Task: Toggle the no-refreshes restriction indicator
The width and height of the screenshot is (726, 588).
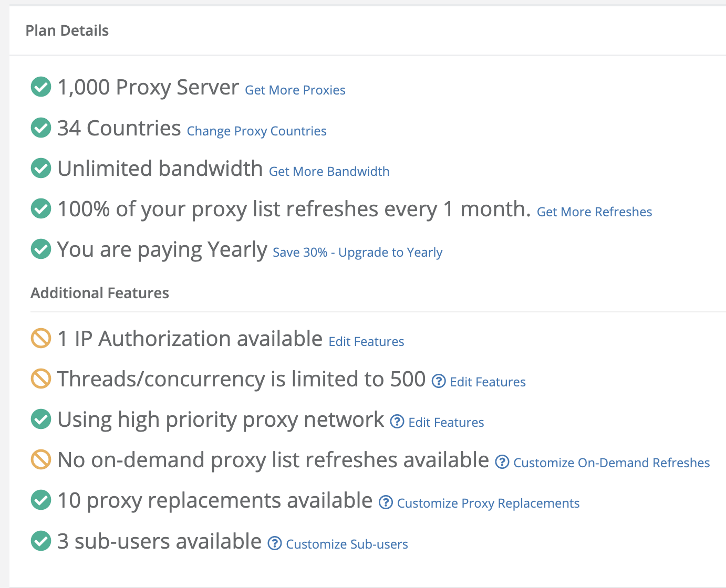Action: point(40,459)
